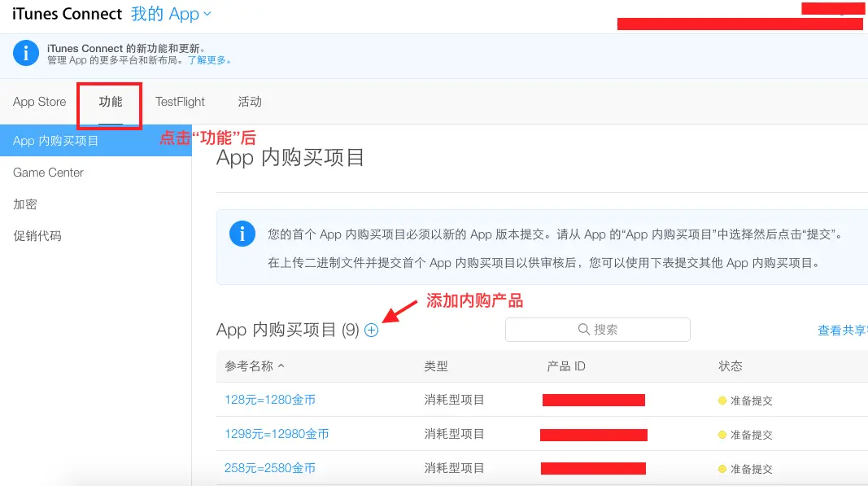This screenshot has width=868, height=486.
Task: Click the App 内购买项目 (9) heading
Action: 287,331
